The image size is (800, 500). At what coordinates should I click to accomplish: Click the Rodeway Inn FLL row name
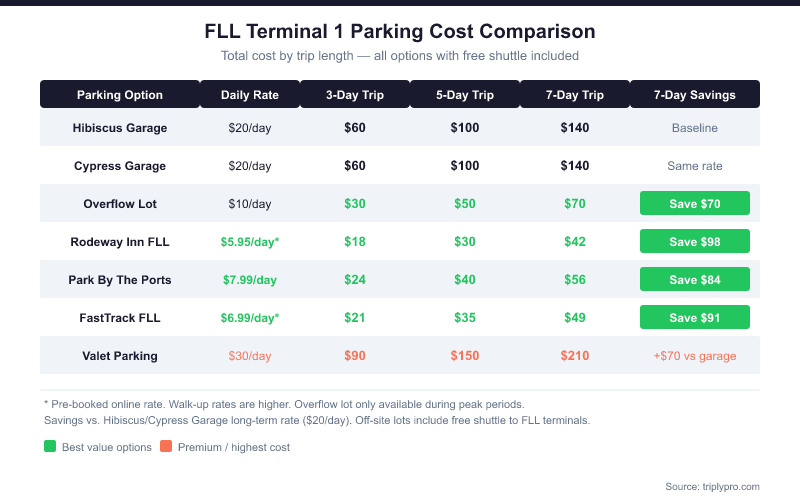(120, 242)
